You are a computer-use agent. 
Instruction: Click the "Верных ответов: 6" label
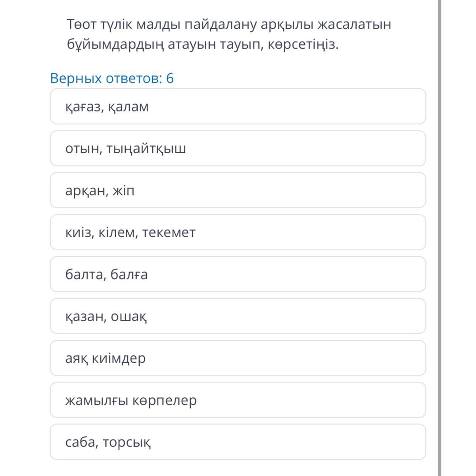pos(112,79)
